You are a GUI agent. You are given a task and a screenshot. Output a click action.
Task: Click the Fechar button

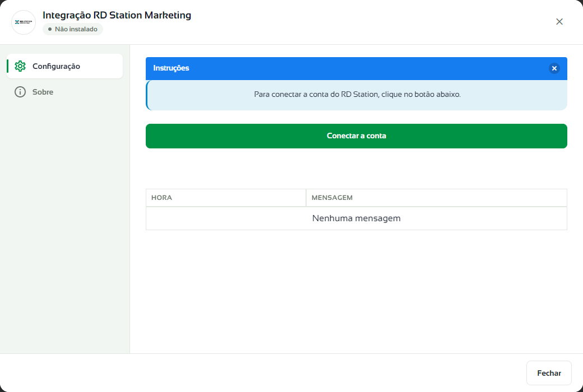549,373
